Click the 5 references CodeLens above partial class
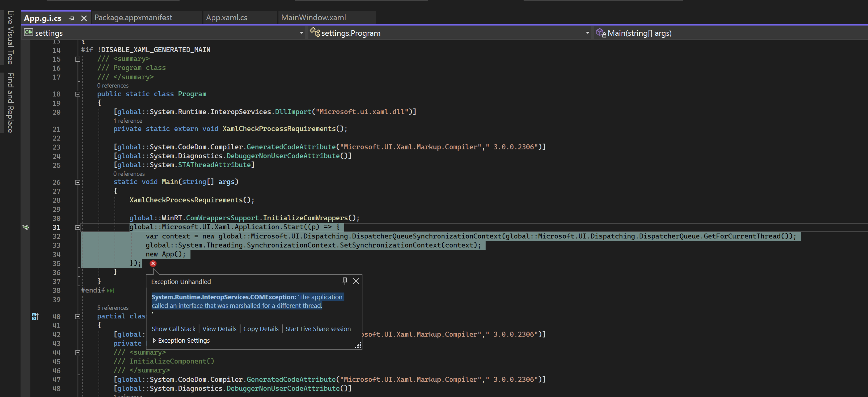 pyautogui.click(x=113, y=308)
